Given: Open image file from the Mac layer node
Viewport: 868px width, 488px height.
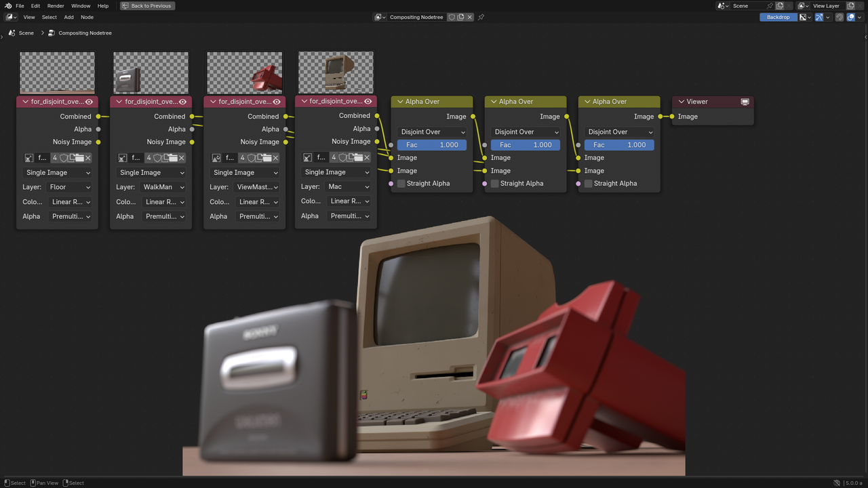Looking at the screenshot, I should 359,157.
